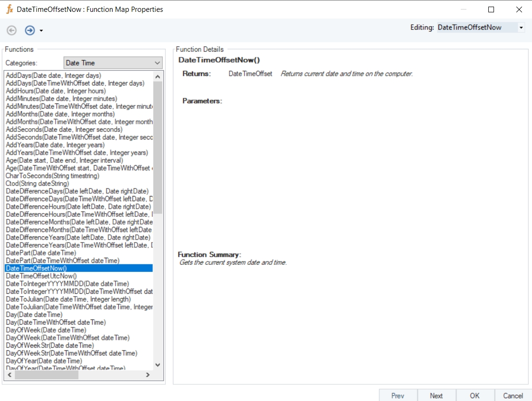Click the back navigation arrow icon

pyautogui.click(x=11, y=30)
